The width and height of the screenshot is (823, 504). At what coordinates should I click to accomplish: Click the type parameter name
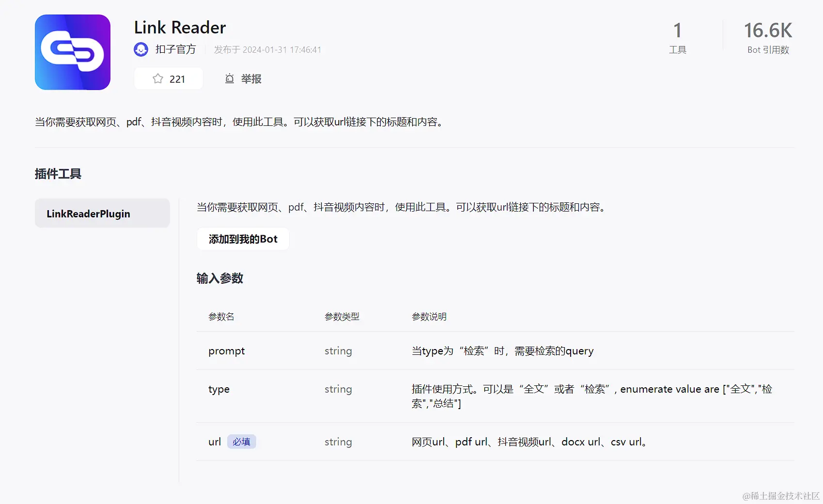click(219, 389)
